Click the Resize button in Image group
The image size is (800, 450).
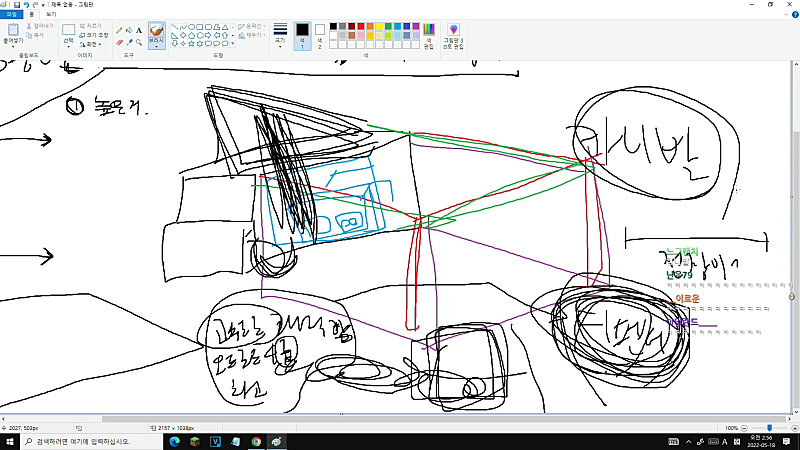click(x=94, y=35)
